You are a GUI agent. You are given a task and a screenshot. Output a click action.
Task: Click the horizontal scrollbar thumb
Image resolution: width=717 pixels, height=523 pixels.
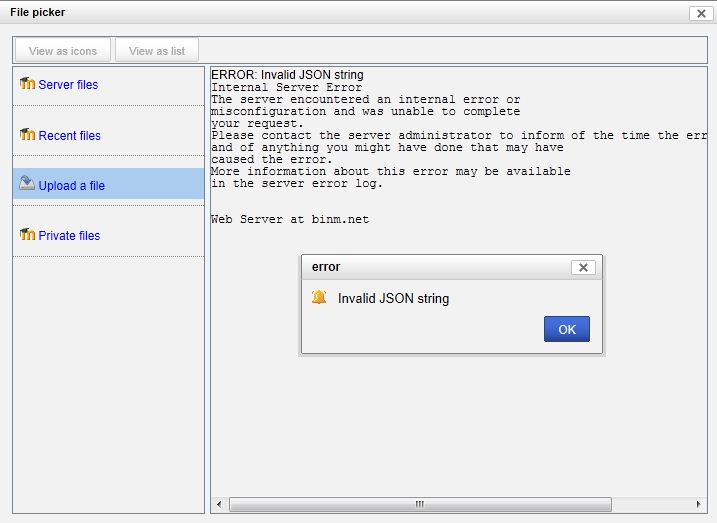pyautogui.click(x=420, y=504)
